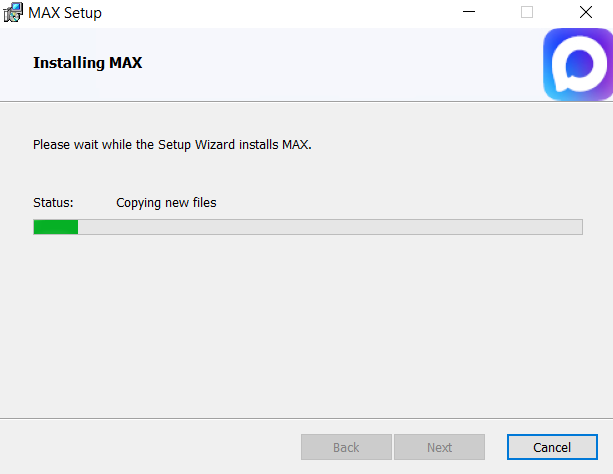The image size is (613, 474).
Task: Click the green filled part of the progress bar
Action: pyautogui.click(x=56, y=227)
